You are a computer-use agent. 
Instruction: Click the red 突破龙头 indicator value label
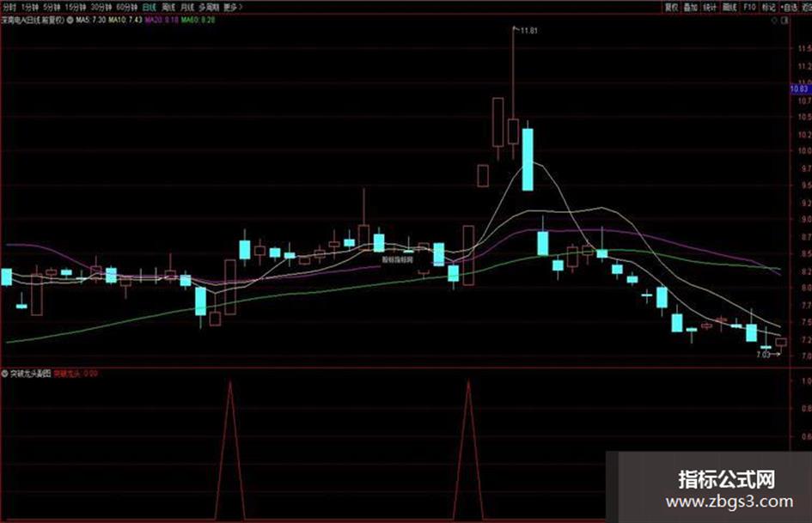76,374
